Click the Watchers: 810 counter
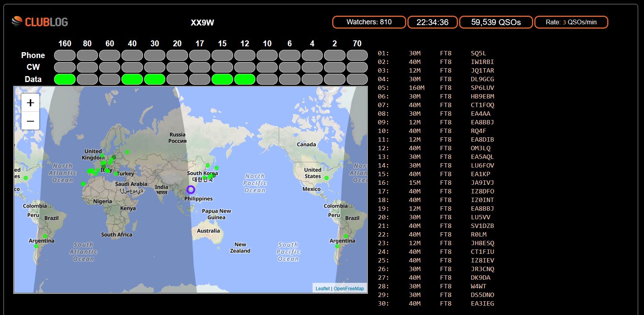This screenshot has width=644, height=315. [369, 22]
